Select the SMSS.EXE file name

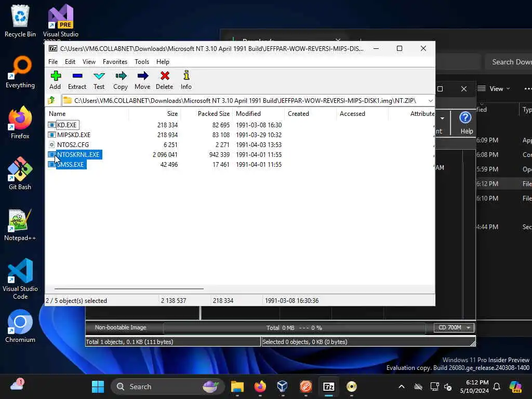coord(71,165)
